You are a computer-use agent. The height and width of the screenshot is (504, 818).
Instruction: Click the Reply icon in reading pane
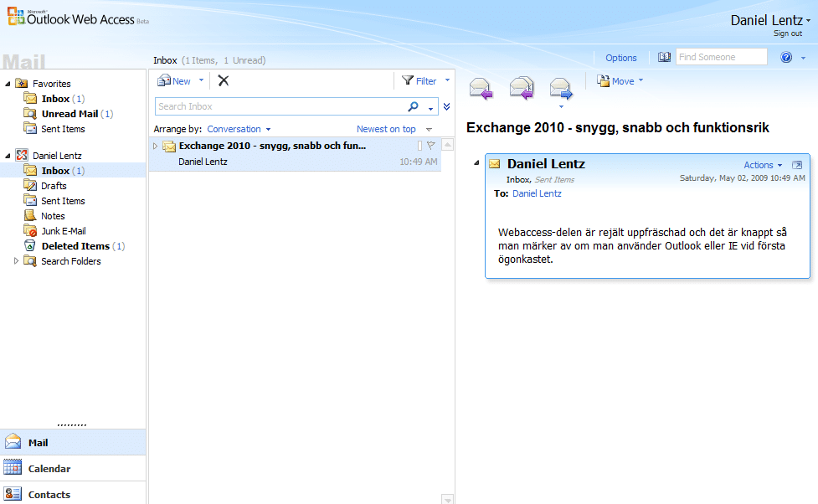481,87
